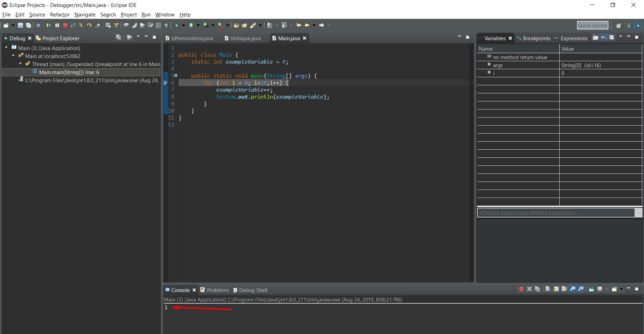The image size is (644, 334).
Task: Close the Main.java editor tab
Action: (304, 38)
